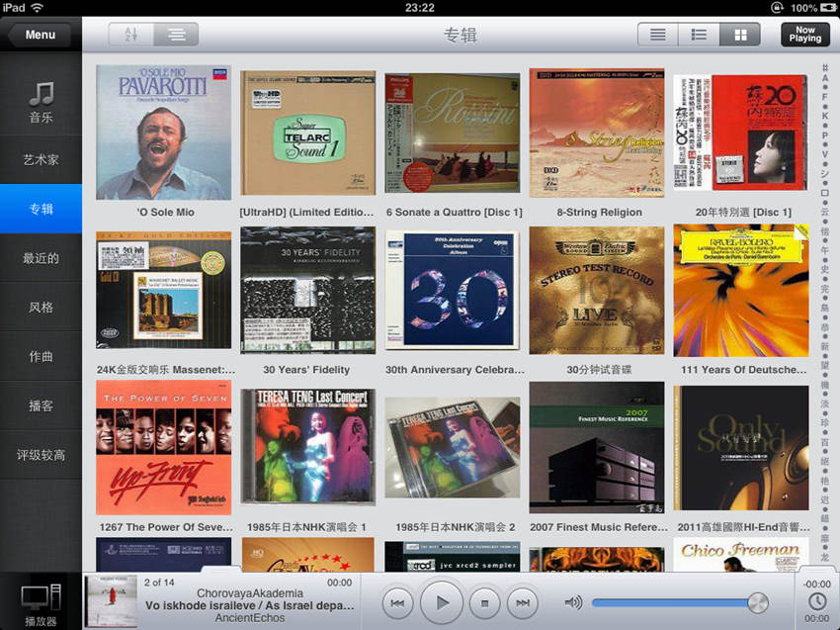Select 播客 in sidebar

(41, 405)
